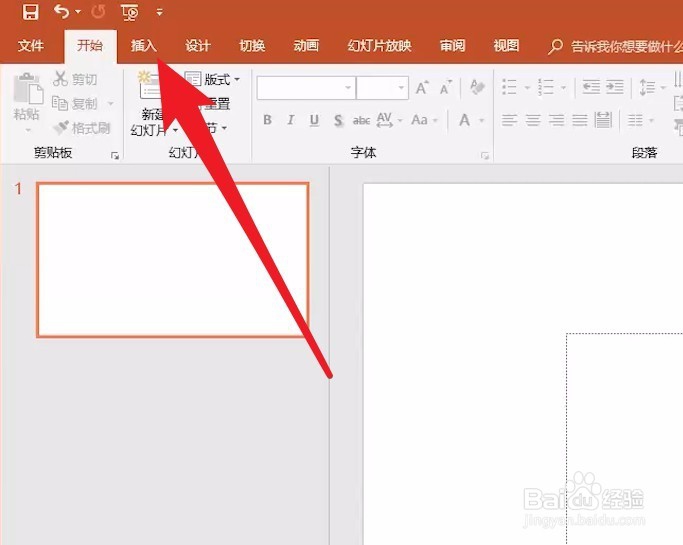
Task: Click the Font Color A button
Action: coord(464,119)
